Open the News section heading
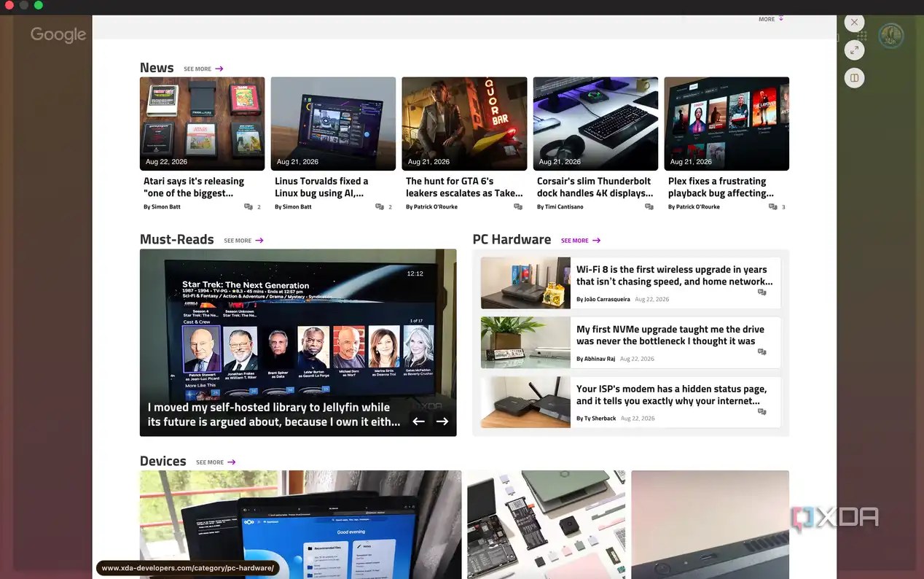The height and width of the screenshot is (579, 924). [x=157, y=68]
